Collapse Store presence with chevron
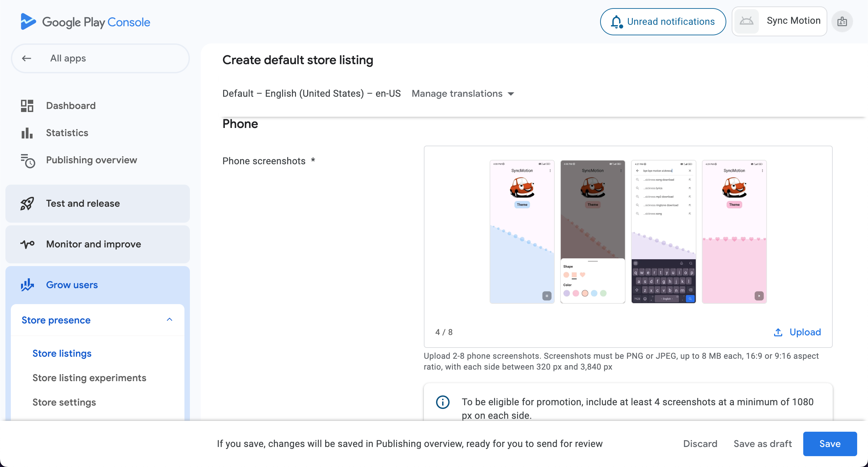The height and width of the screenshot is (467, 868). tap(170, 320)
